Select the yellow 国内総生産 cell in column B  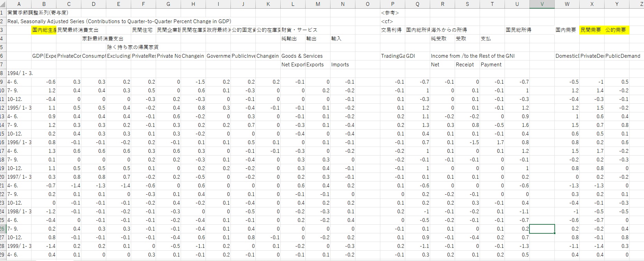click(44, 30)
